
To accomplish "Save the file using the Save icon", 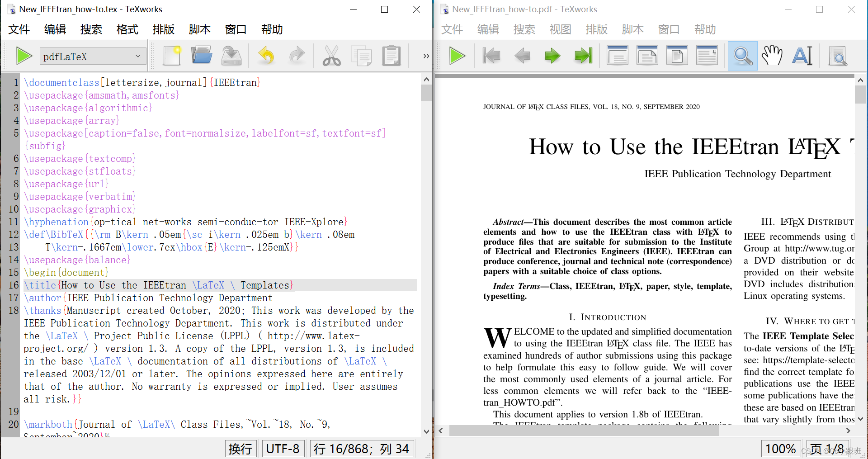I will click(231, 56).
